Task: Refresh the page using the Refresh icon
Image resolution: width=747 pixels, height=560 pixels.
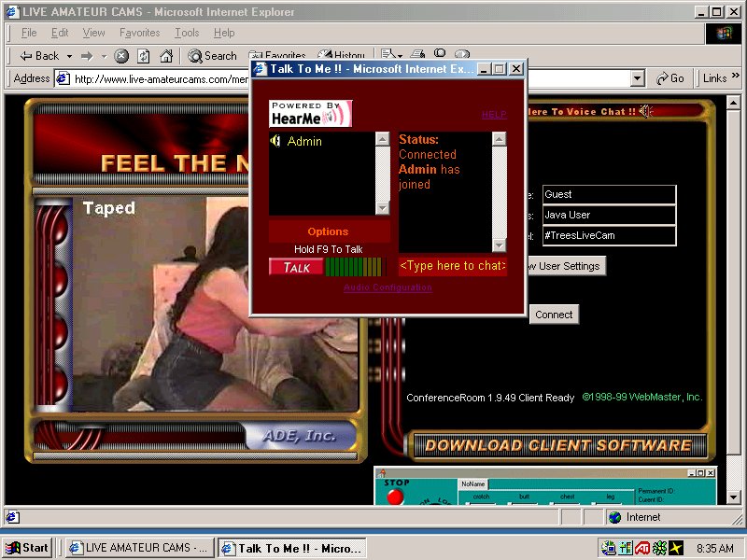Action: point(144,56)
